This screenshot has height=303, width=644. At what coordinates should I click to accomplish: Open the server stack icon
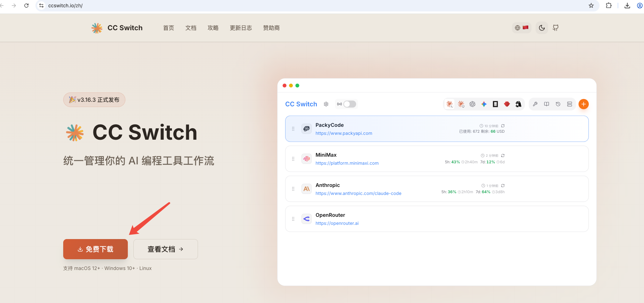[569, 104]
